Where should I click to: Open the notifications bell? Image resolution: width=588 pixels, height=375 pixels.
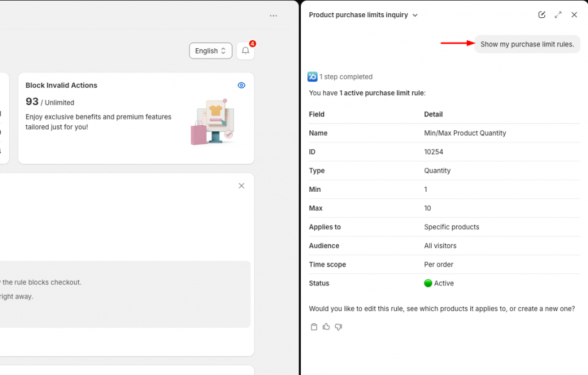pyautogui.click(x=246, y=51)
